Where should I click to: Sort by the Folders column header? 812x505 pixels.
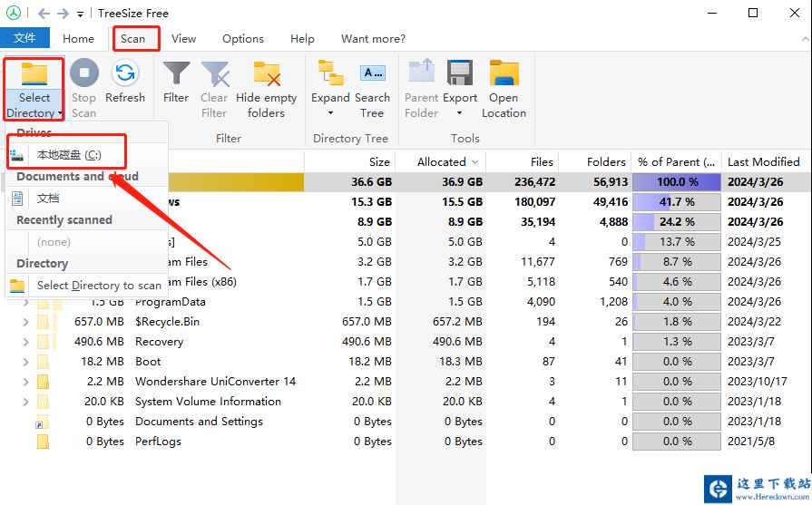pos(595,162)
